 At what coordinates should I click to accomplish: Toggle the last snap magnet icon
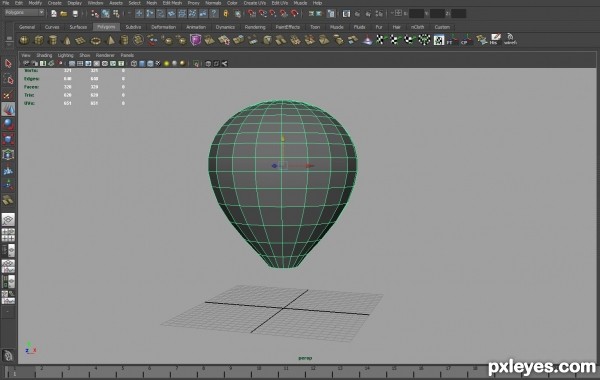tap(294, 14)
